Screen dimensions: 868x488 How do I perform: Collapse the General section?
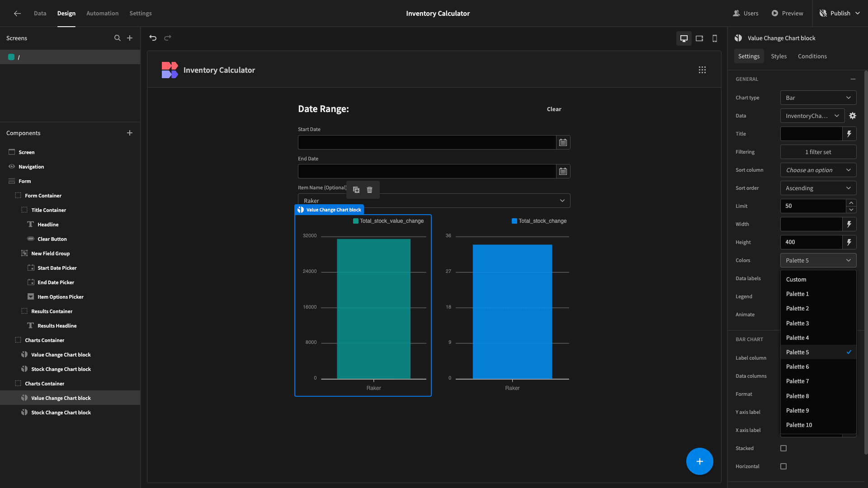point(853,79)
